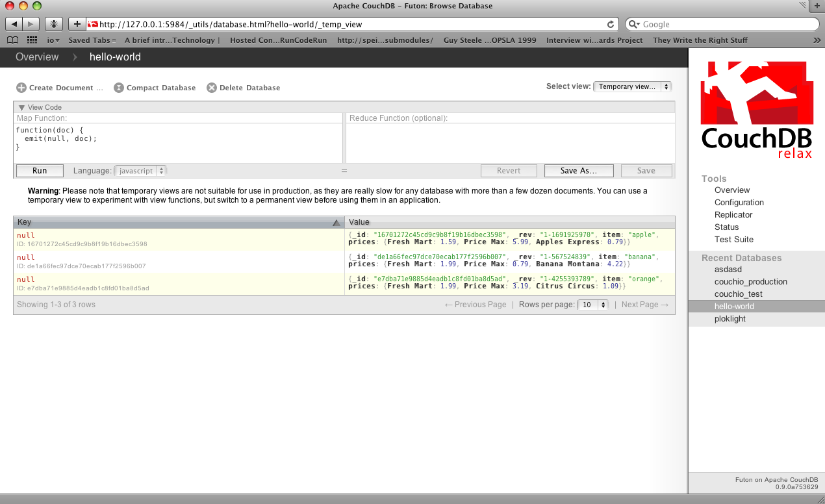Open the couchio_production database

pyautogui.click(x=751, y=282)
